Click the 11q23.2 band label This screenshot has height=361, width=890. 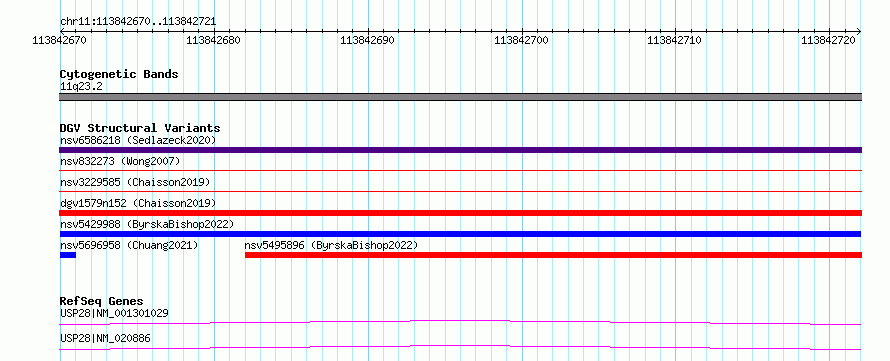coord(81,87)
